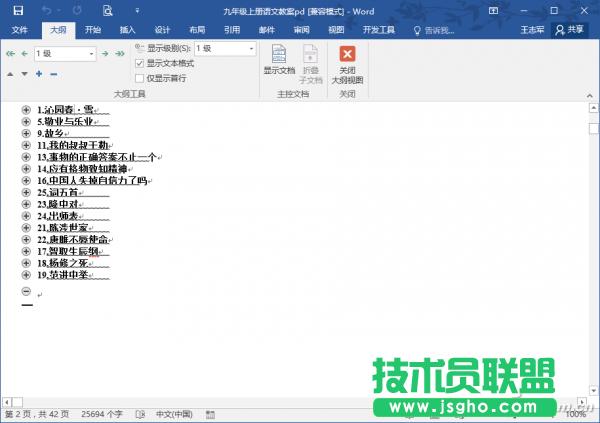
Task: Switch to the 插入 ribbon tab
Action: tap(127, 30)
